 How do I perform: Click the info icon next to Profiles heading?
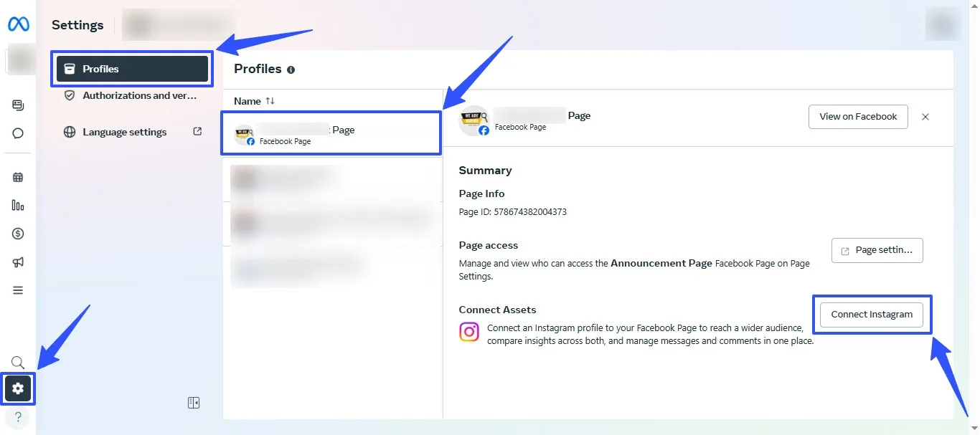(x=291, y=70)
